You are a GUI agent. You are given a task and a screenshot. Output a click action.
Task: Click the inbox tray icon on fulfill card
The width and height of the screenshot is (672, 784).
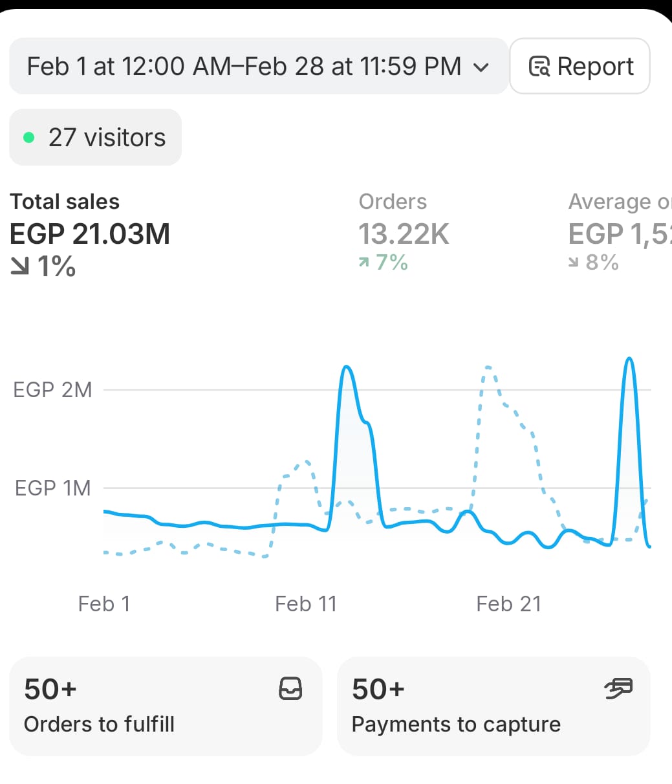point(290,689)
